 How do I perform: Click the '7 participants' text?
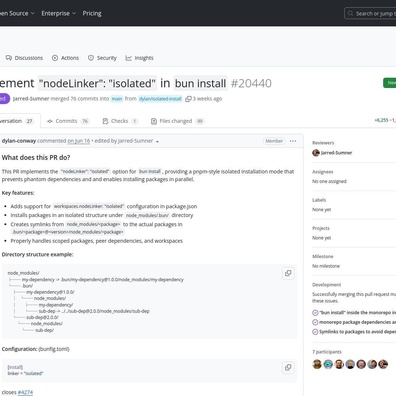point(327,352)
